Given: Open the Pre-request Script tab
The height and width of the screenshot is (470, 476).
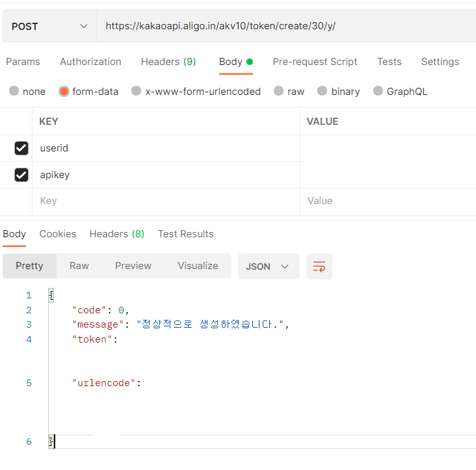Looking at the screenshot, I should point(315,62).
